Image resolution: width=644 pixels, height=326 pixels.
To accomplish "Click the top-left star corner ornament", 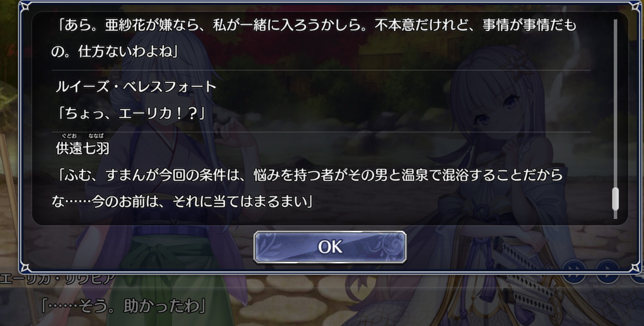I will [26, 6].
